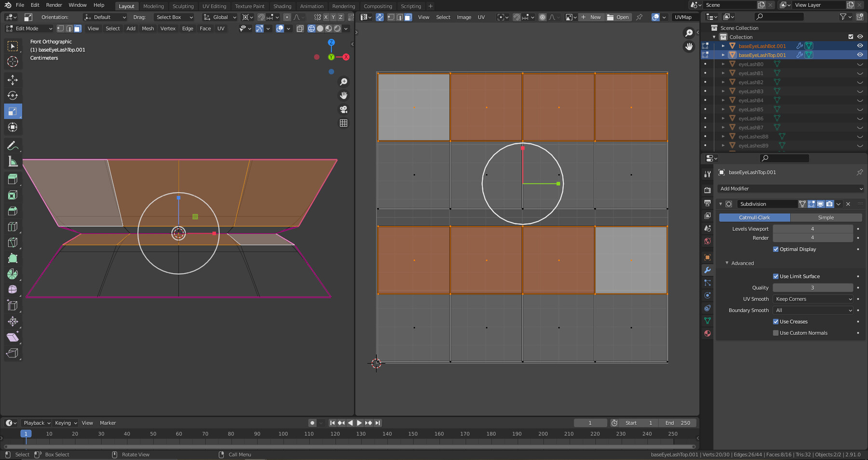
Task: Choose the Inset Faces tool
Action: click(13, 195)
